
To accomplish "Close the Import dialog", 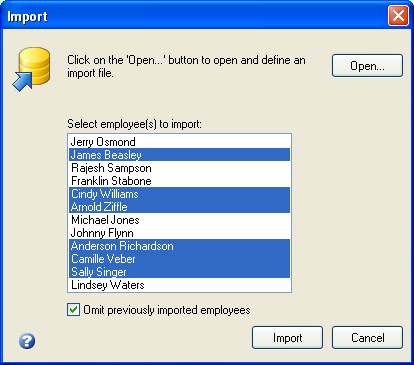I will click(398, 15).
